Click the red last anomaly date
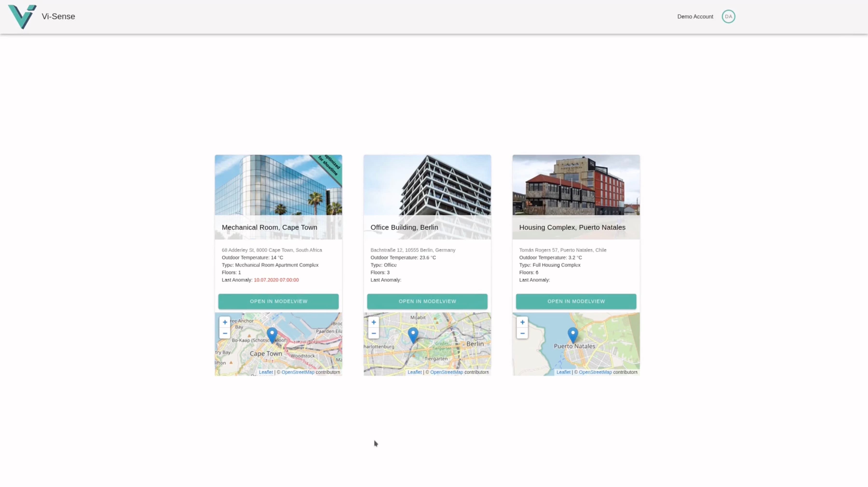The image size is (868, 487). point(276,280)
